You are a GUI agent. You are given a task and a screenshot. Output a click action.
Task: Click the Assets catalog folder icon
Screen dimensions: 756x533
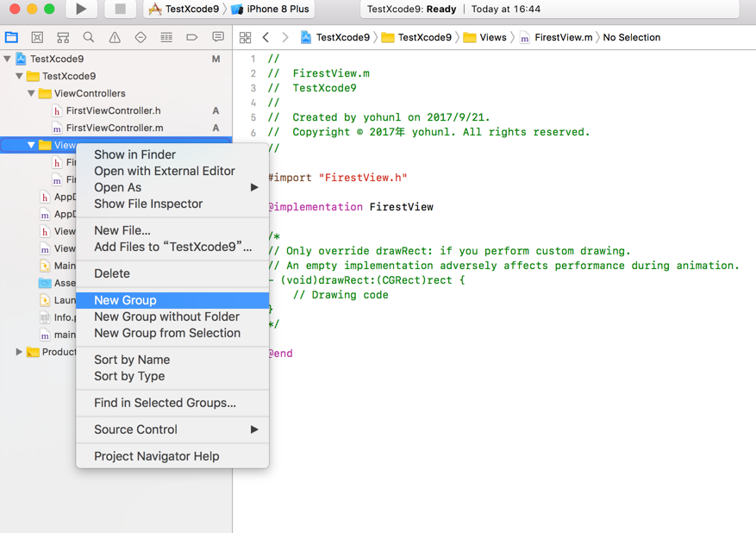[x=45, y=283]
